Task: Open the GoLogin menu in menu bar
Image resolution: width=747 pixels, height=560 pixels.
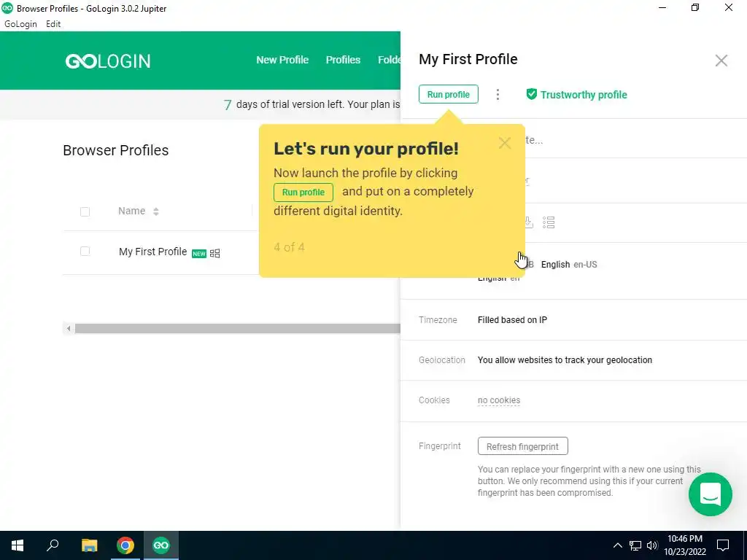Action: [20, 24]
